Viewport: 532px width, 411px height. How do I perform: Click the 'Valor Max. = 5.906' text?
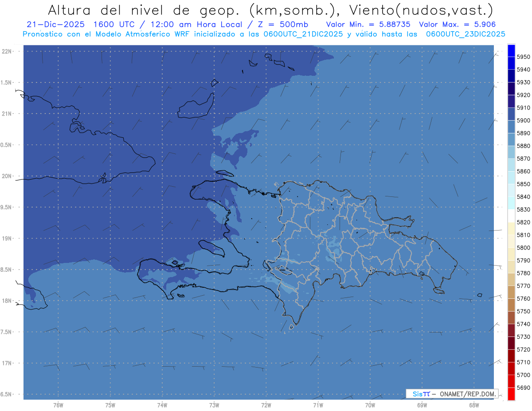[x=457, y=25]
